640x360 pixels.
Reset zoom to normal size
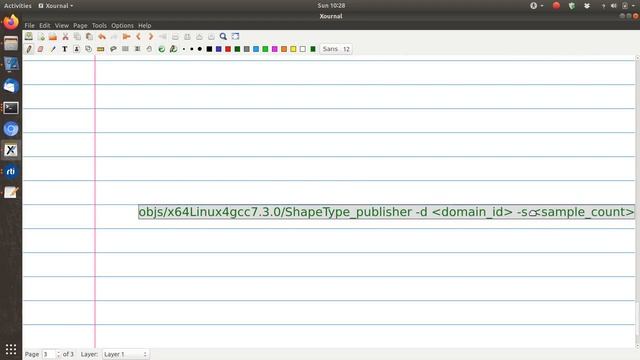pyautogui.click(x=211, y=36)
